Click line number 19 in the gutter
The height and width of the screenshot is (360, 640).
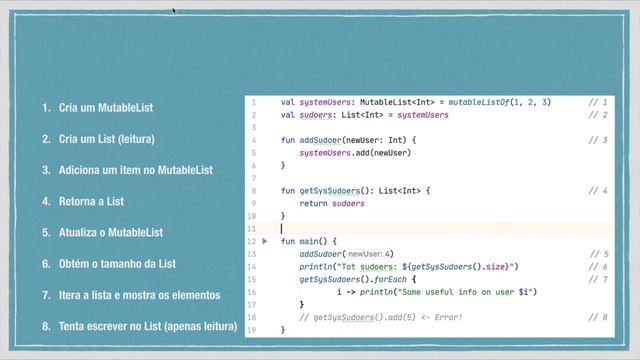[x=252, y=330]
